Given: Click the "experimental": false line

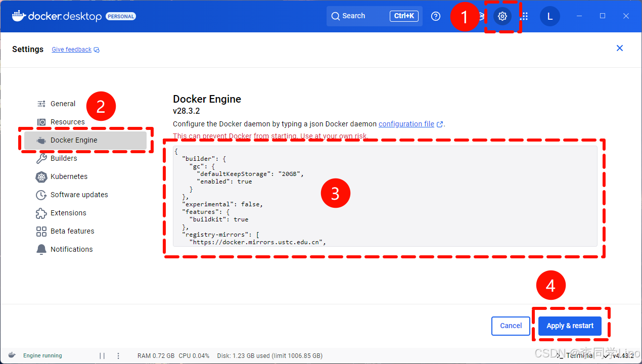Looking at the screenshot, I should tap(222, 204).
